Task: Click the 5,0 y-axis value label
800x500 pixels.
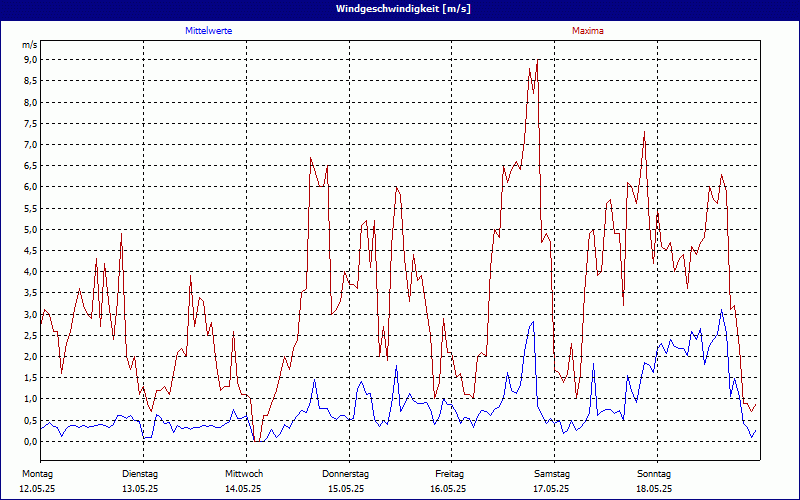Action: (x=30, y=229)
